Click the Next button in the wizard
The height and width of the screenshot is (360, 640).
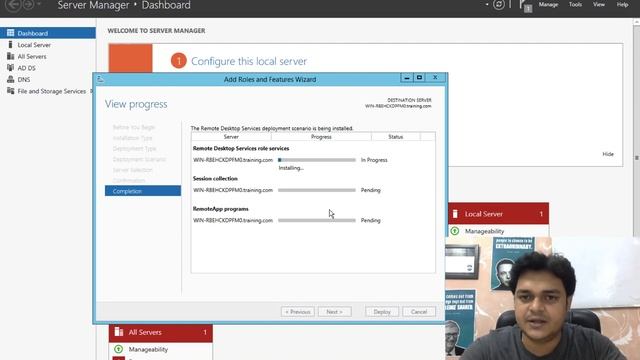[334, 312]
